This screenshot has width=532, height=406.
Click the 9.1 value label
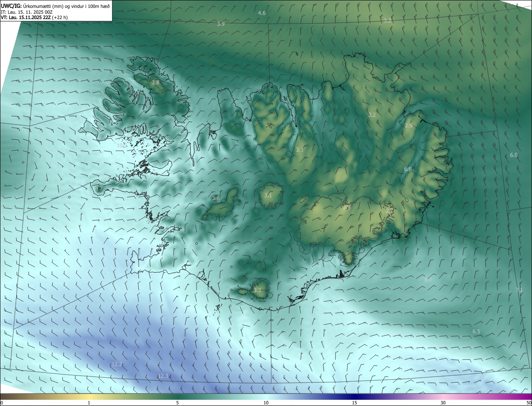(x=26, y=385)
